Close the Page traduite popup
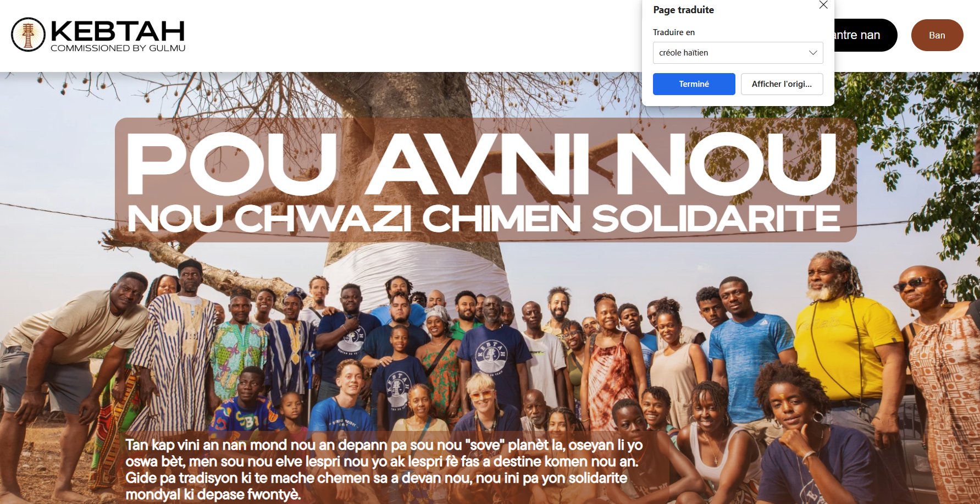The image size is (980, 504). click(x=823, y=5)
